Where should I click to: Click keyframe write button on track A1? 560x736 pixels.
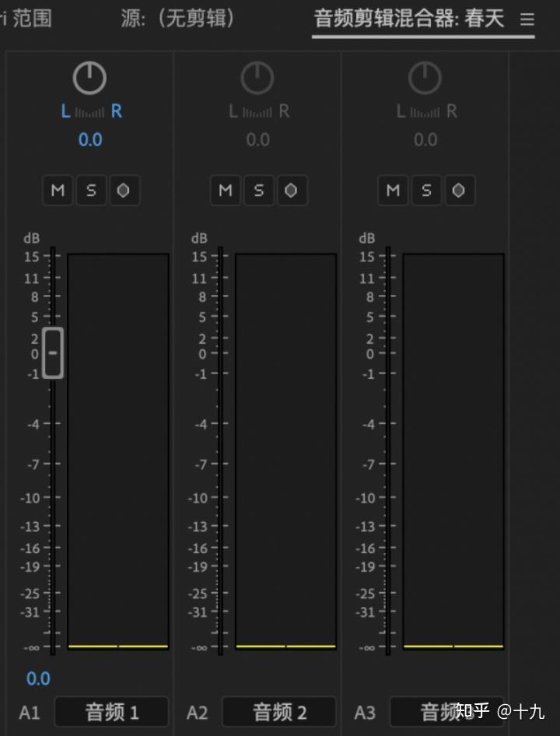pyautogui.click(x=124, y=191)
